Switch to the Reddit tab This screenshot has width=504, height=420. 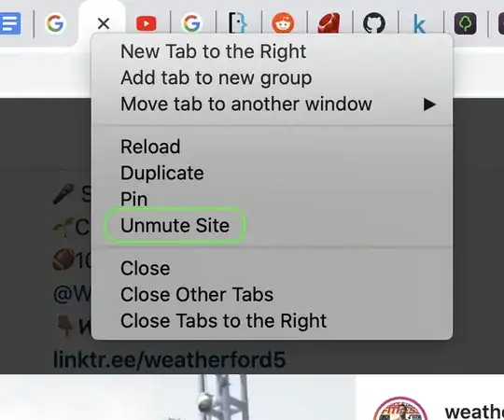click(283, 23)
